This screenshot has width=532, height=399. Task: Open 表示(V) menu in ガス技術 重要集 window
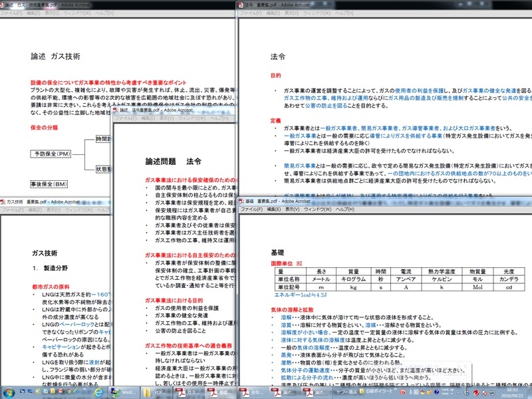coord(53,209)
